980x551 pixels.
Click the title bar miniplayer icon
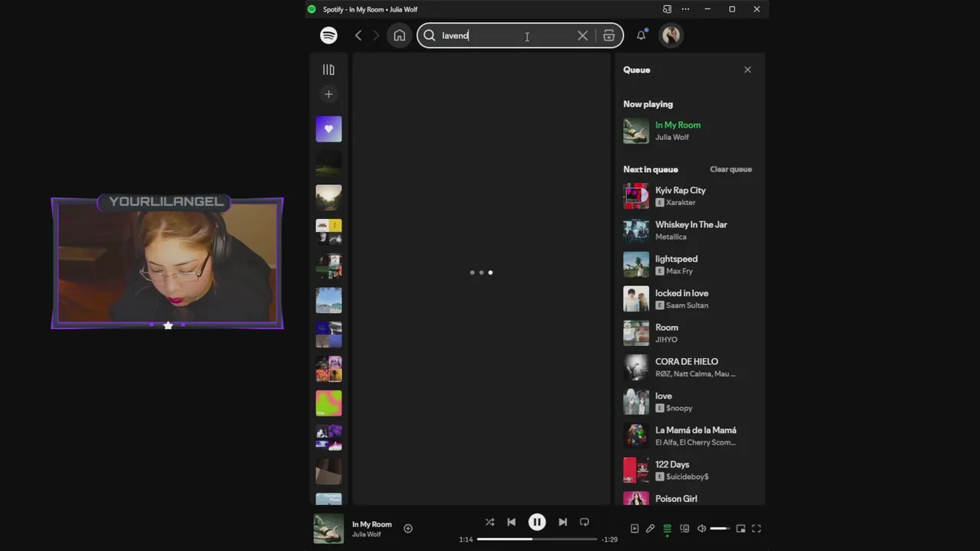click(x=667, y=9)
